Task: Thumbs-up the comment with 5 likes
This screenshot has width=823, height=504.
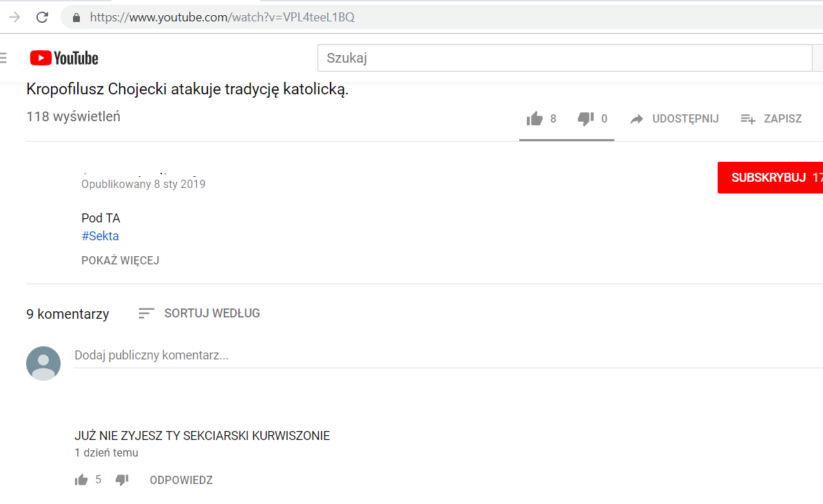Action: point(81,480)
